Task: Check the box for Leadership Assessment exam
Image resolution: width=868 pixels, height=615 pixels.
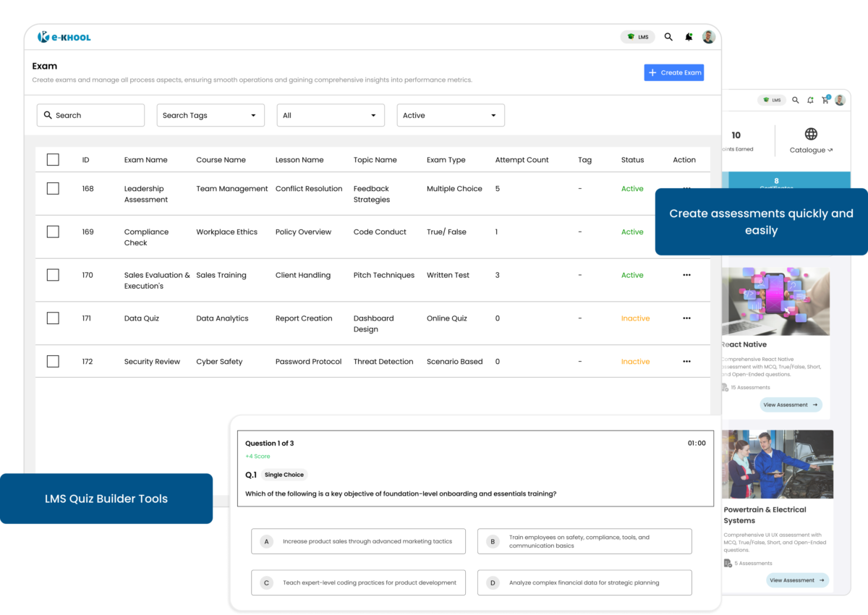Action: coord(53,189)
